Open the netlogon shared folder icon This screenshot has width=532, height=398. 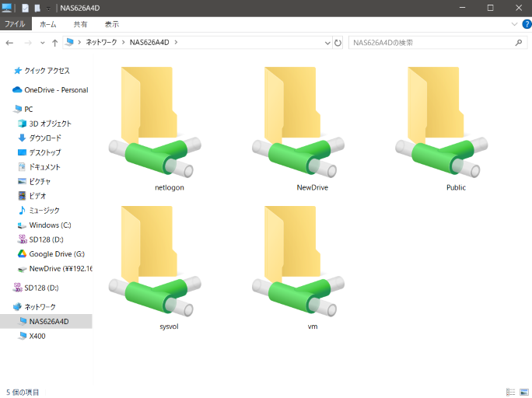click(155, 122)
